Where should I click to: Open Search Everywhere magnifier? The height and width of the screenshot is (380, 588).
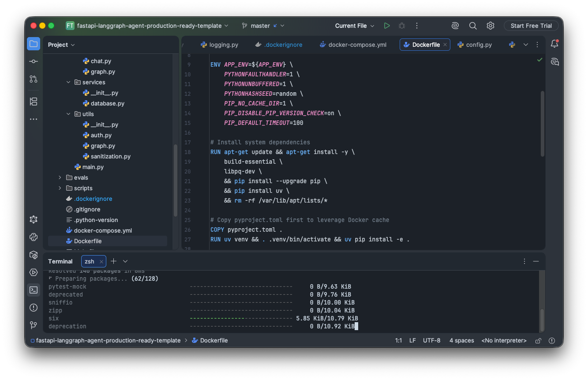click(473, 26)
